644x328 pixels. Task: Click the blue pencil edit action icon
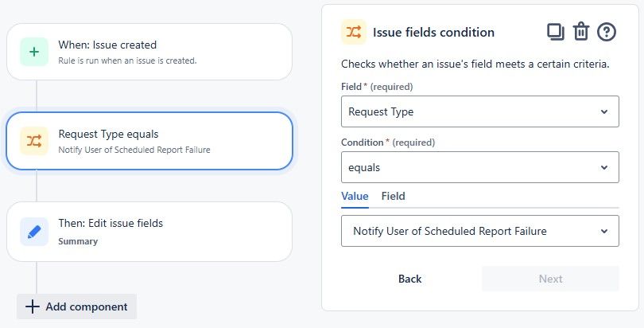click(x=34, y=231)
